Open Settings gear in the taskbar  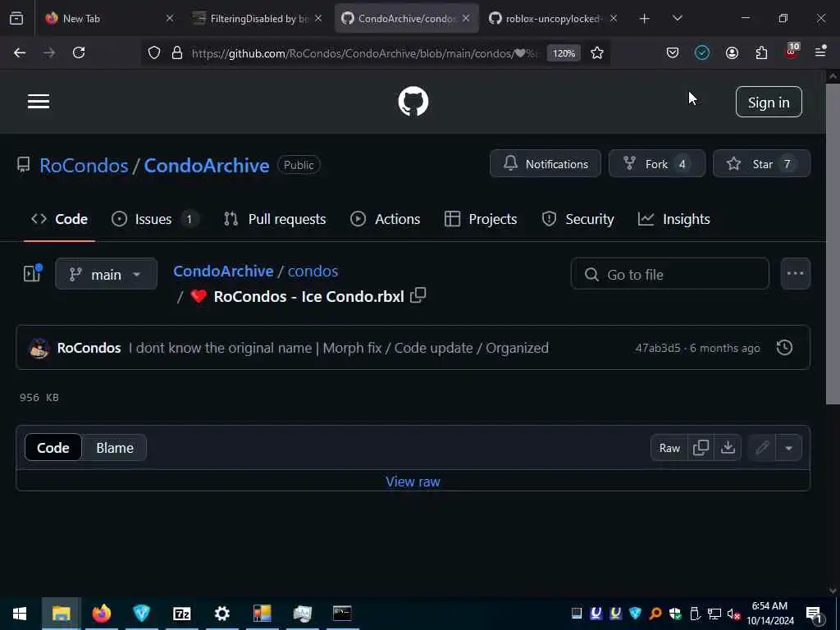pyautogui.click(x=221, y=614)
